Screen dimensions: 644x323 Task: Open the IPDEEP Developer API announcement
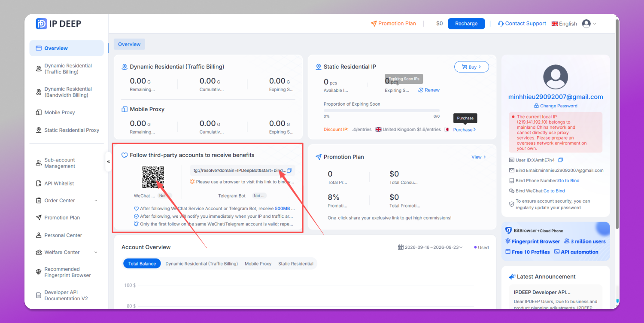coord(556,296)
